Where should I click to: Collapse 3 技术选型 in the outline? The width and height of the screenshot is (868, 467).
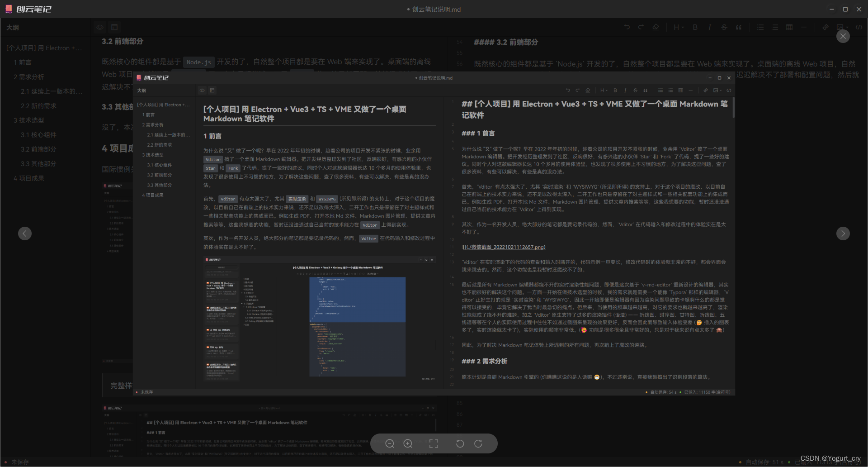(x=29, y=120)
